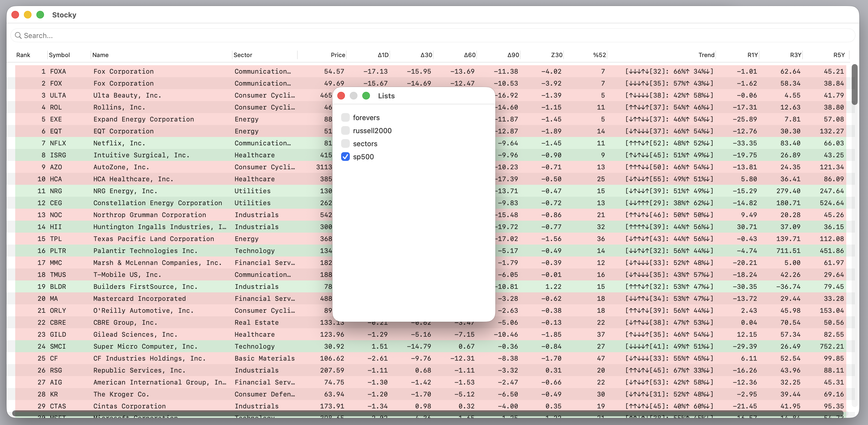Select 'Constellation Energy Corporation' name
This screenshot has width=868, height=425.
(158, 203)
